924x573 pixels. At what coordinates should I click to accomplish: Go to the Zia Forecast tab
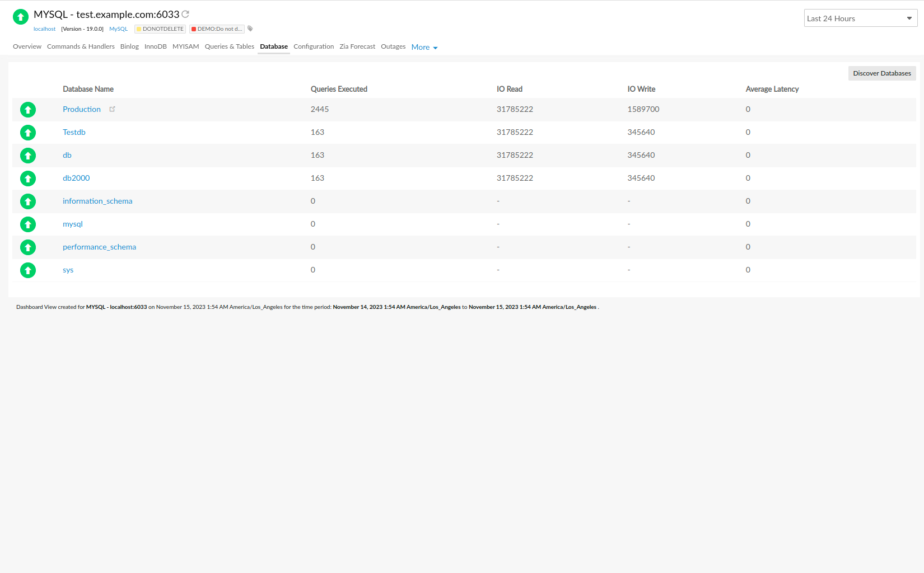click(x=357, y=46)
